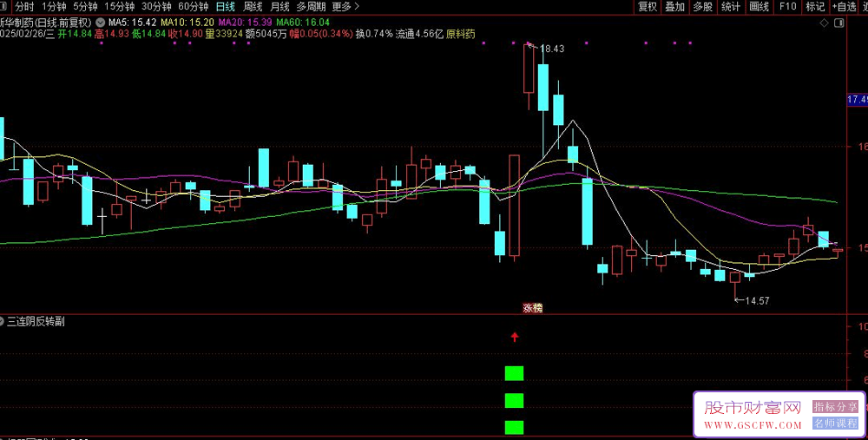Click the 换0.74% turnover value
The height and width of the screenshot is (440, 868).
pos(374,35)
